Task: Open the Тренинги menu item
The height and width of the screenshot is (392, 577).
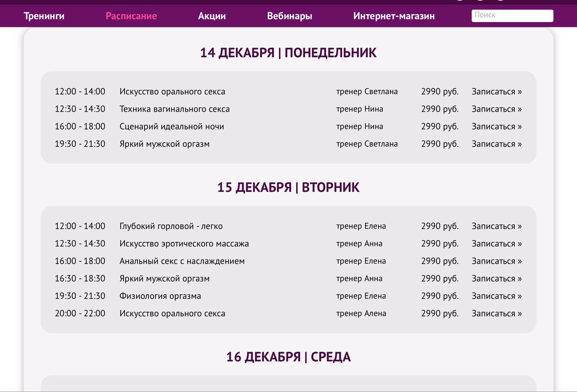Action: 44,16
